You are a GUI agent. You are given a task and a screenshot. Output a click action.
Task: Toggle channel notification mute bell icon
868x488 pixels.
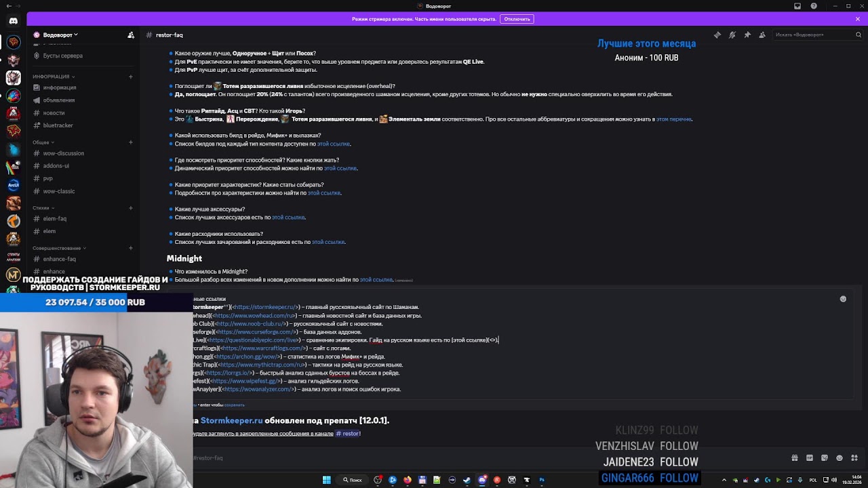click(732, 35)
